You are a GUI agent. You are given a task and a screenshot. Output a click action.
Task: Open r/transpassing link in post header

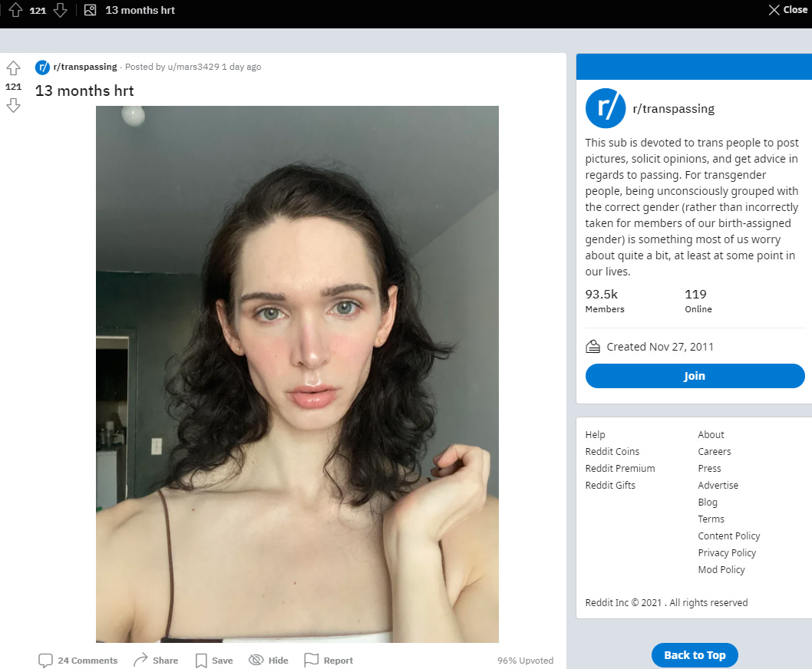pos(85,67)
